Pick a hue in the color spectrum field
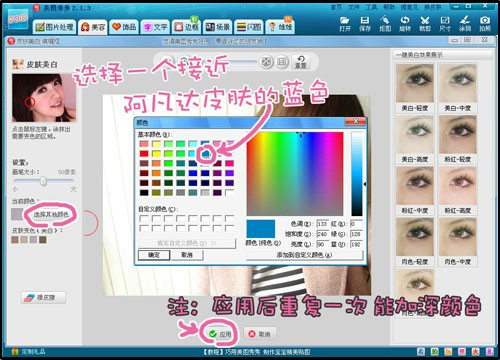Screen dimensions: 500x360 coord(295,174)
